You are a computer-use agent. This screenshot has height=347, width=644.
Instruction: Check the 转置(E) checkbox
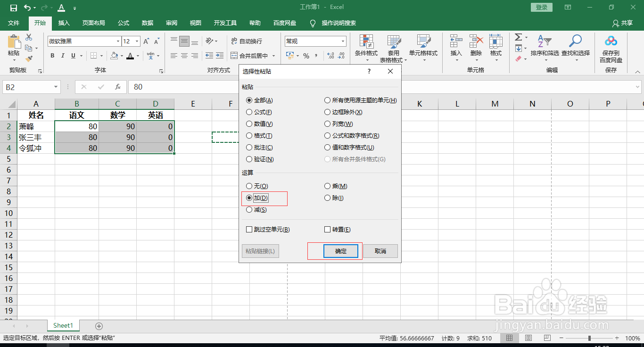(338, 230)
